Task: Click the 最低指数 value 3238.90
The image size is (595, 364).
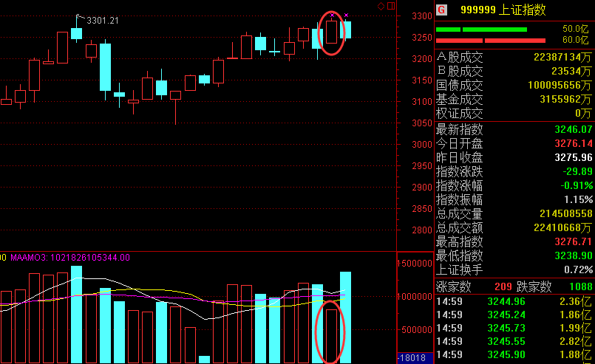Action: [574, 256]
